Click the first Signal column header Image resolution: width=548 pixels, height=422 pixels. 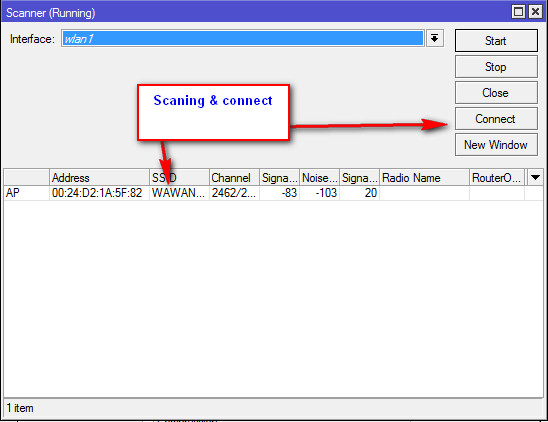279,178
